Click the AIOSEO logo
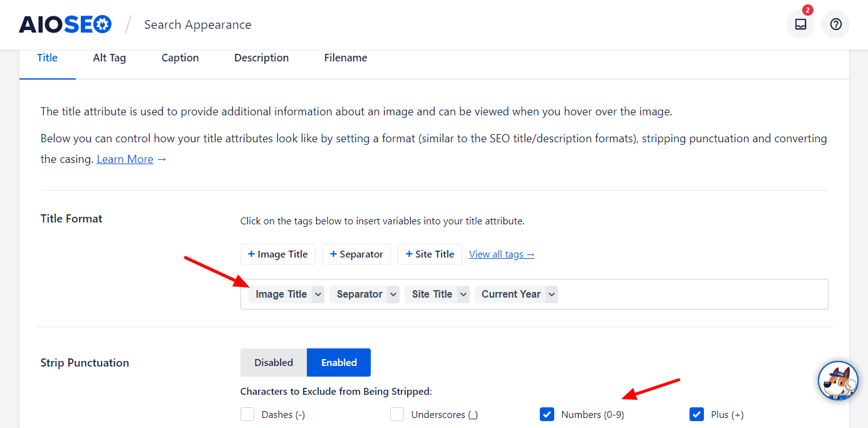This screenshot has width=868, height=428. (x=65, y=24)
